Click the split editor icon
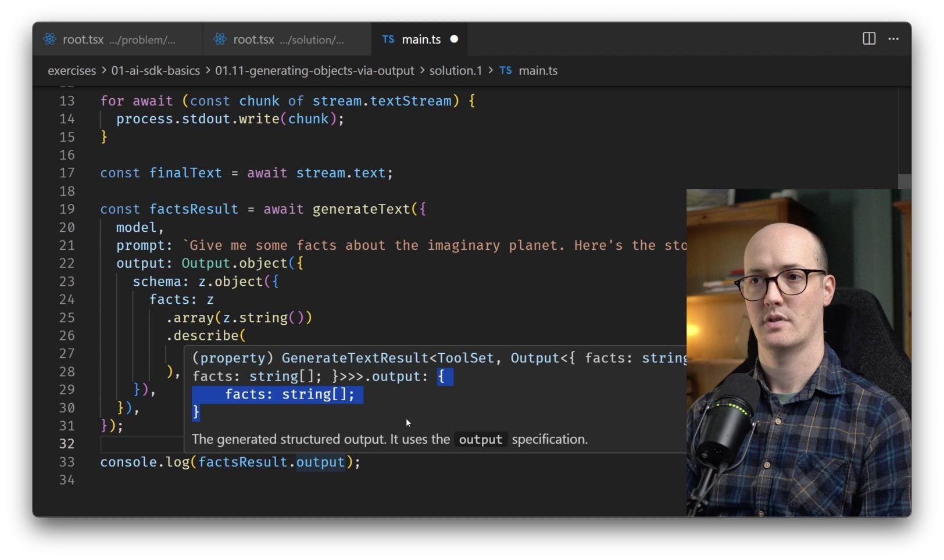 (868, 39)
